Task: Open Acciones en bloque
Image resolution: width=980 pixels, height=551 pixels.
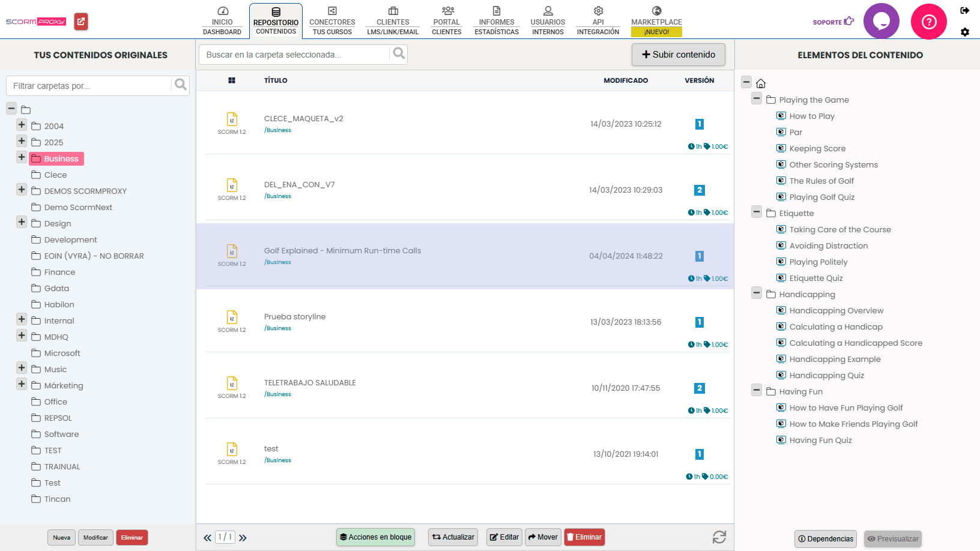Action: pyautogui.click(x=376, y=537)
